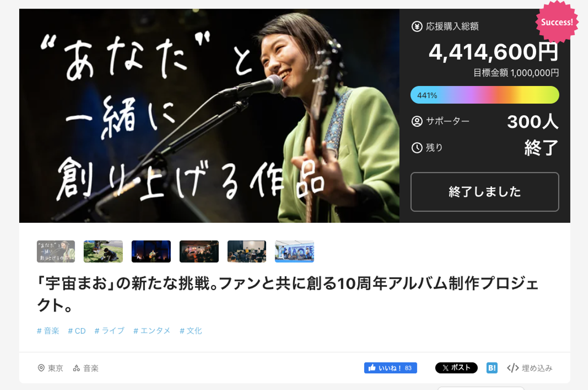
Task: Open the #音楽 hashtag link
Action: pos(48,331)
